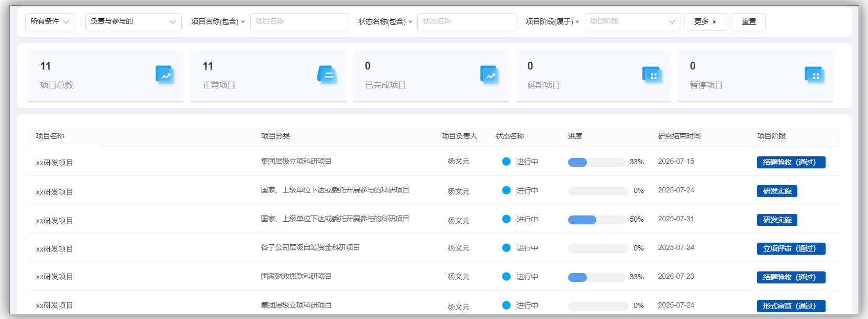868x319 pixels.
Task: Click the 项目总数 card chart icon
Action: (x=165, y=75)
